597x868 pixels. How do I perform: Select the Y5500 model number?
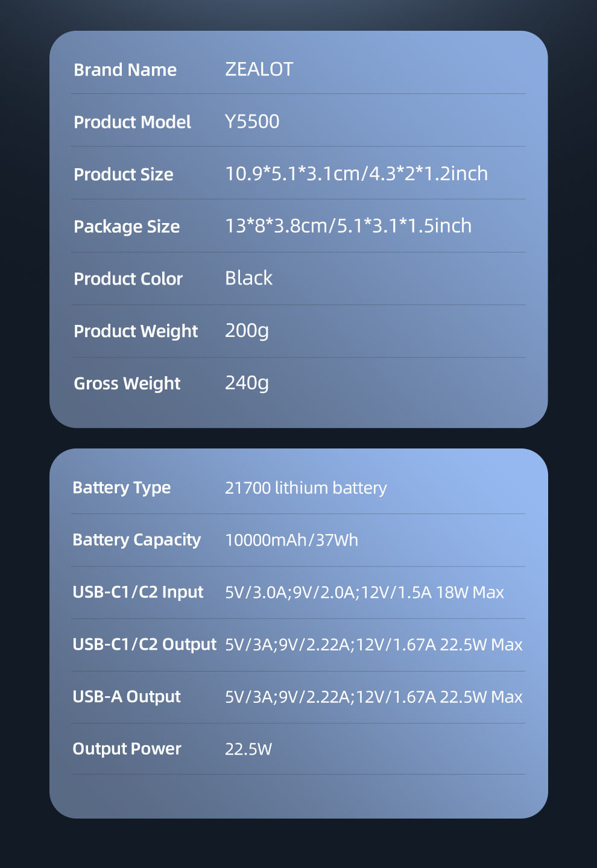(252, 122)
